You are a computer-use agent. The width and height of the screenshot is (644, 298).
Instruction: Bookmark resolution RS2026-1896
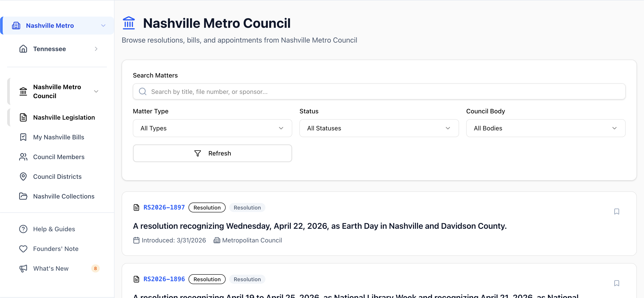617,283
